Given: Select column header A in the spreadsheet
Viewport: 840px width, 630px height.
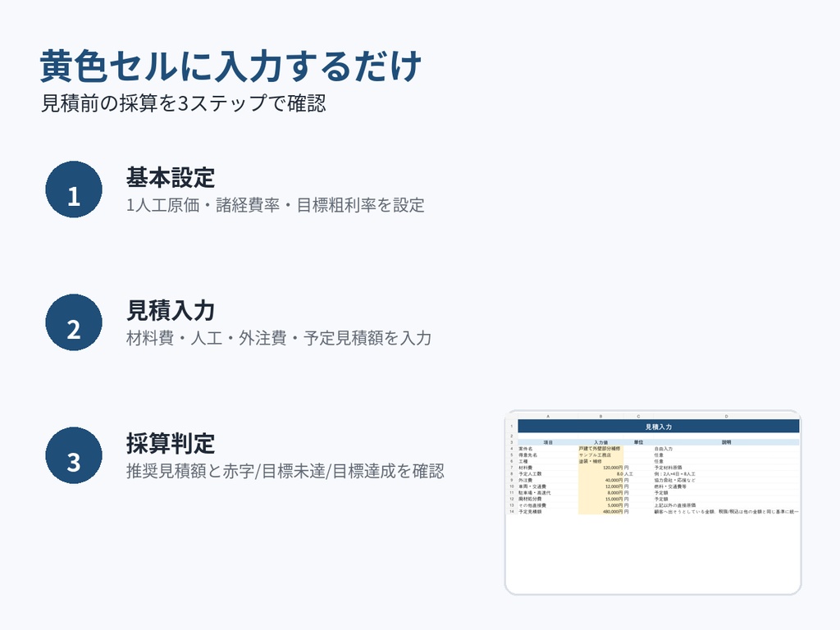Looking at the screenshot, I should pyautogui.click(x=548, y=416).
